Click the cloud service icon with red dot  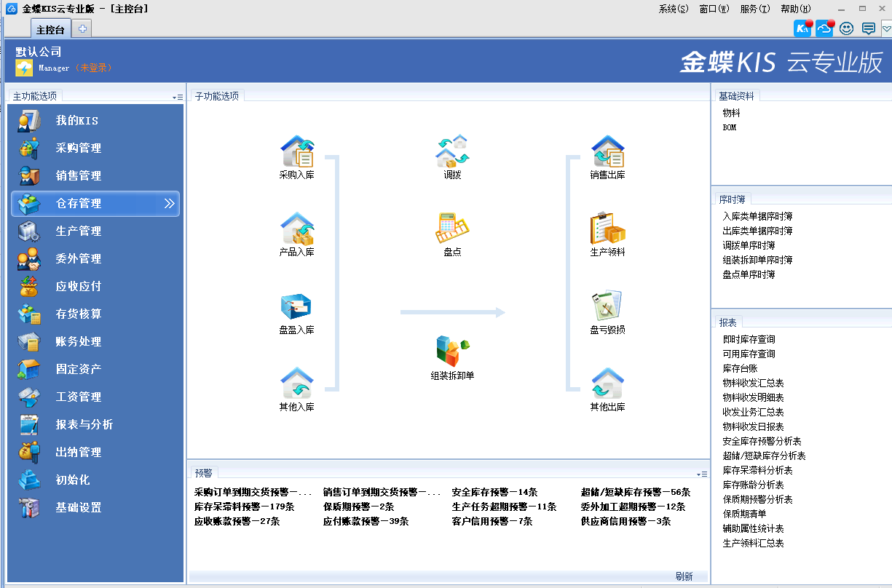point(824,28)
